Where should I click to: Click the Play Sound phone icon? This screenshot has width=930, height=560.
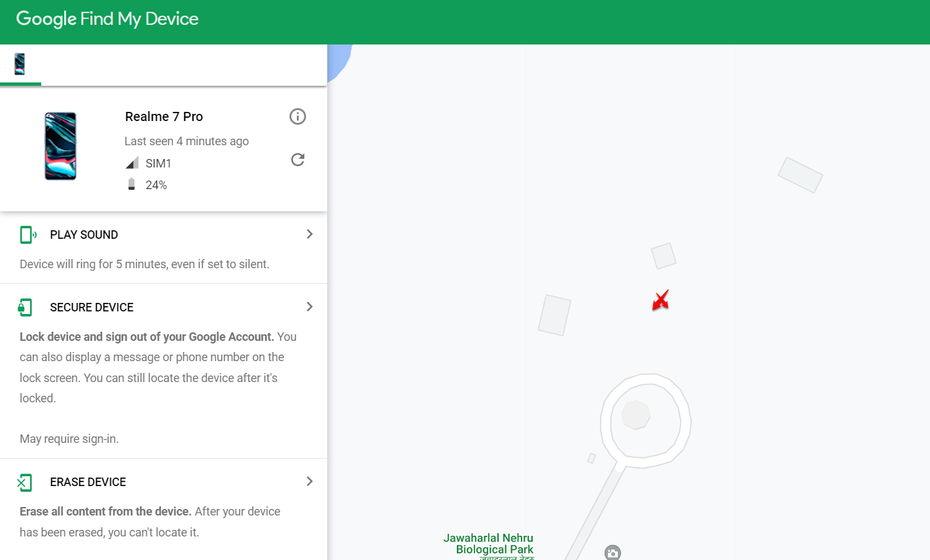click(27, 234)
